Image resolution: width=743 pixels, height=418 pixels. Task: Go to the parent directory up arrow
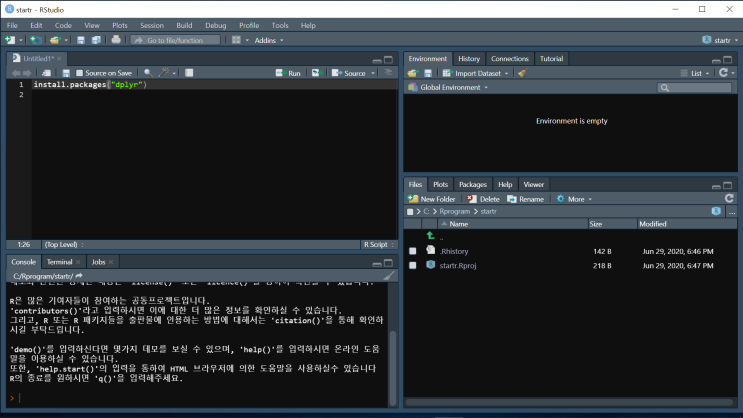point(430,236)
